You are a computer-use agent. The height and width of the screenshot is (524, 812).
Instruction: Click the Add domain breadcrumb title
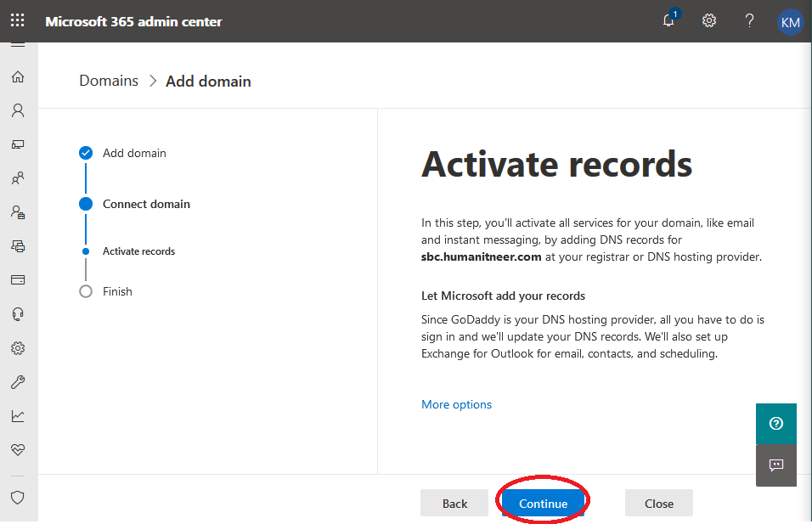click(208, 82)
